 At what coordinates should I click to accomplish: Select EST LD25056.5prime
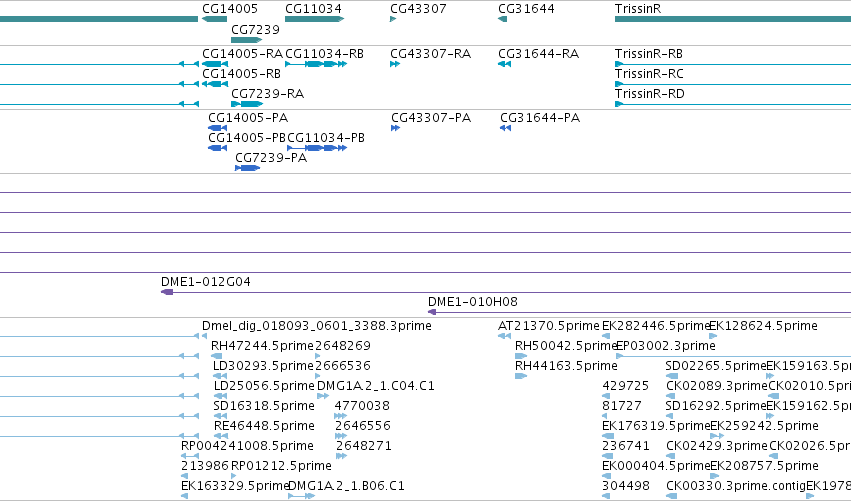pos(264,386)
